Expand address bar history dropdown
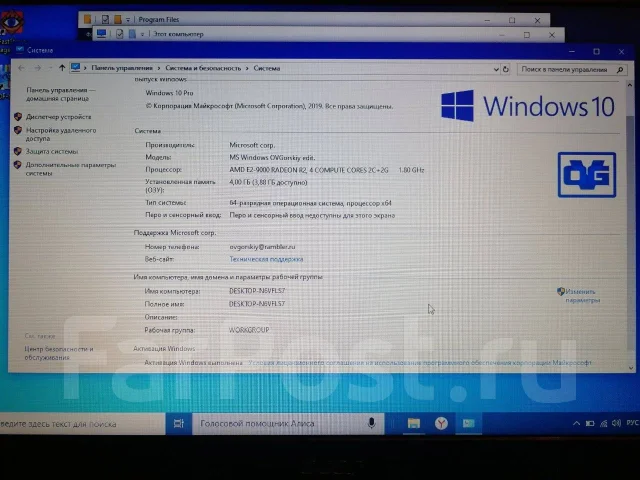 [x=496, y=69]
